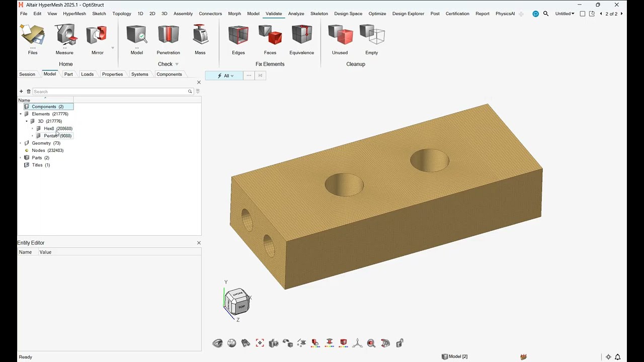The width and height of the screenshot is (644, 362).
Task: Open the Edit menu
Action: coord(37,14)
